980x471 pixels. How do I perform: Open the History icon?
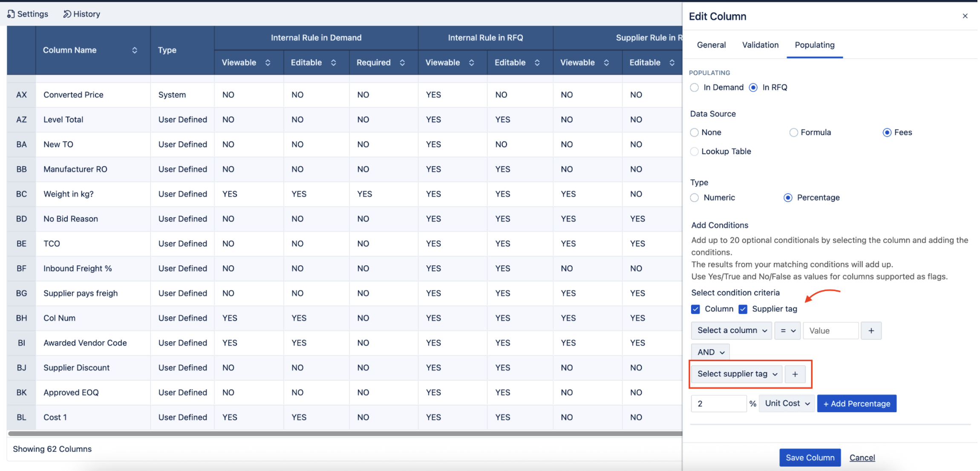tap(67, 14)
